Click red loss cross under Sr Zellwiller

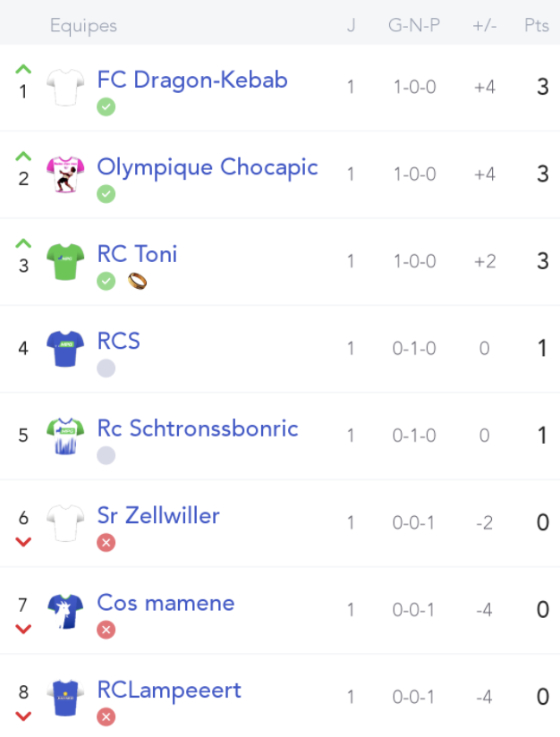coord(106,542)
